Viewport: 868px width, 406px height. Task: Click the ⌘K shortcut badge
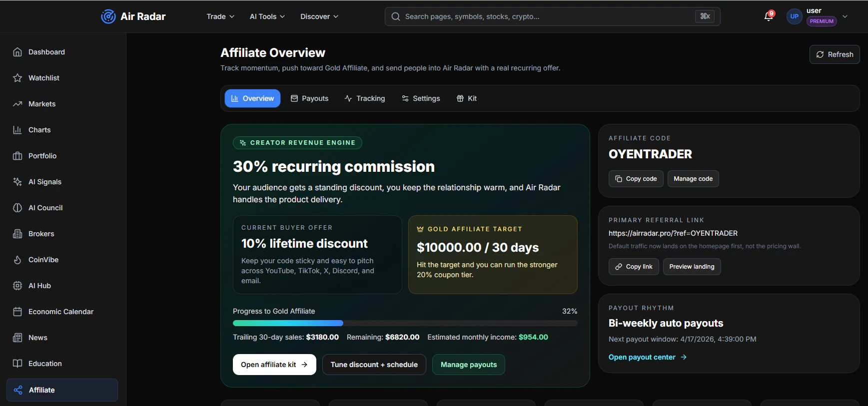point(705,16)
